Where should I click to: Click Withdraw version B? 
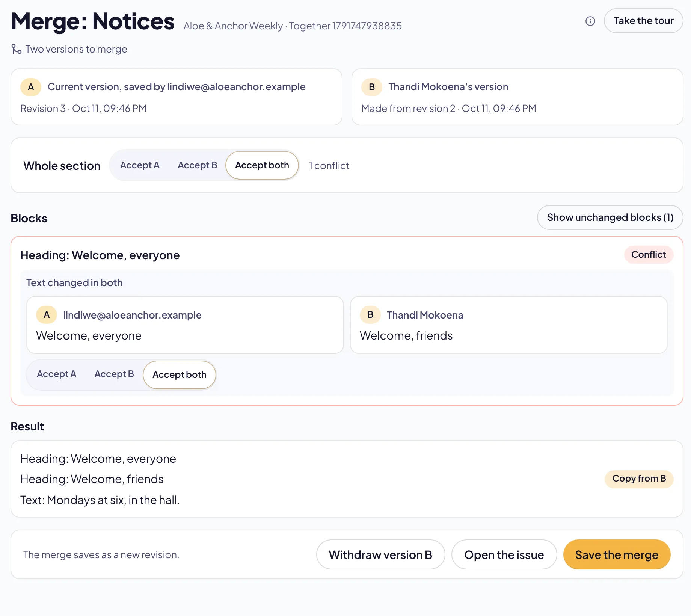(x=380, y=555)
